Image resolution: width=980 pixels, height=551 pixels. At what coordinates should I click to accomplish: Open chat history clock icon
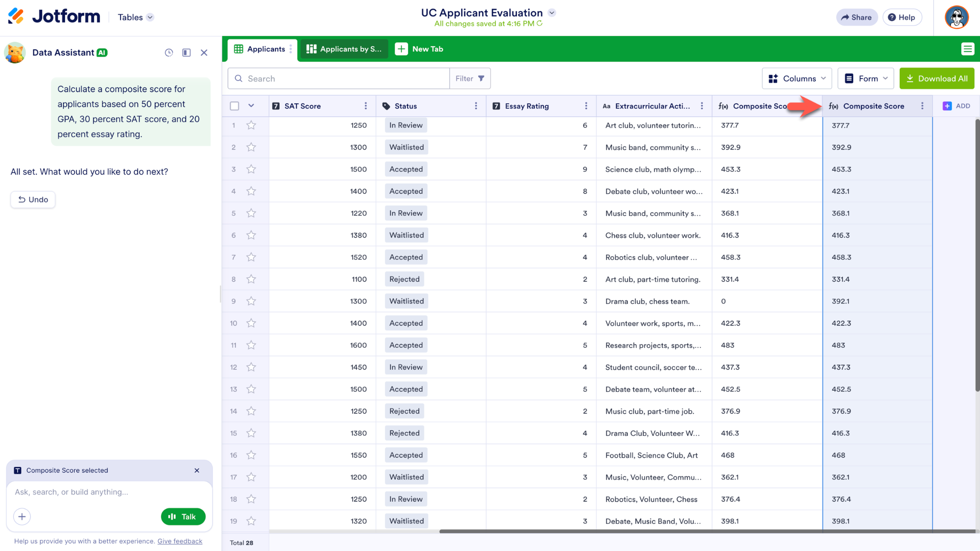pos(169,53)
